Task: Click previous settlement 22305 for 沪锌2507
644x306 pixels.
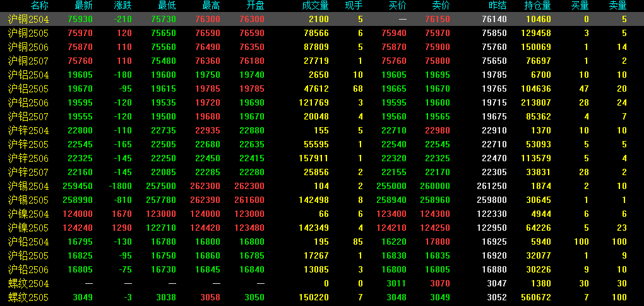Action: click(x=494, y=173)
